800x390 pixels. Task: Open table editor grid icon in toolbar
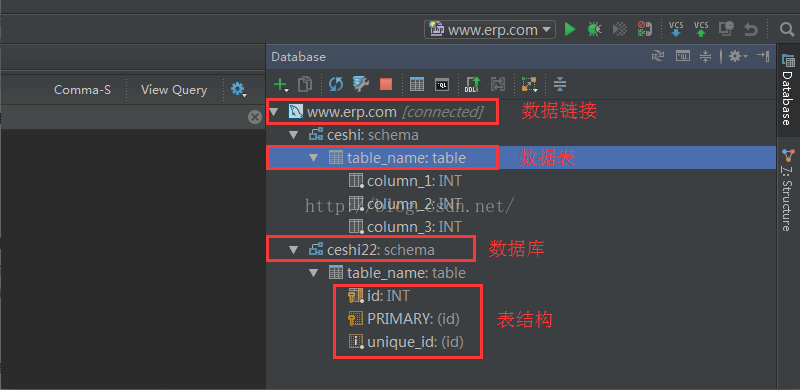tap(417, 84)
